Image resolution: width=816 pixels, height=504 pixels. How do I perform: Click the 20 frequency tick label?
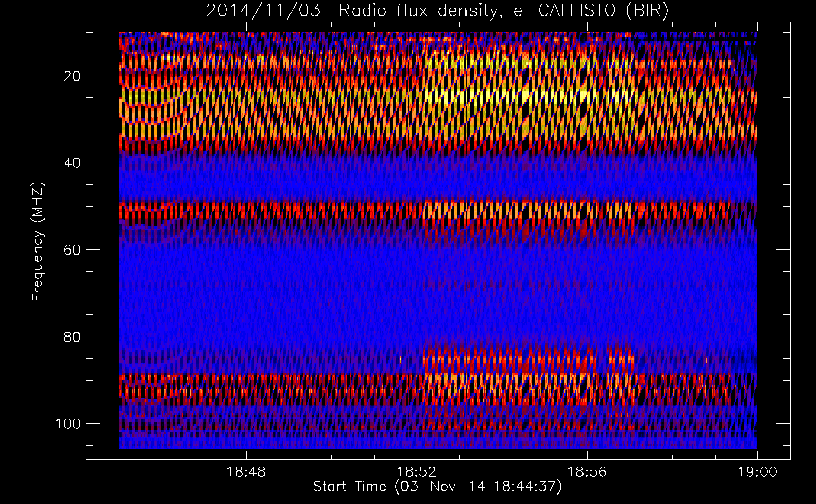tap(73, 76)
